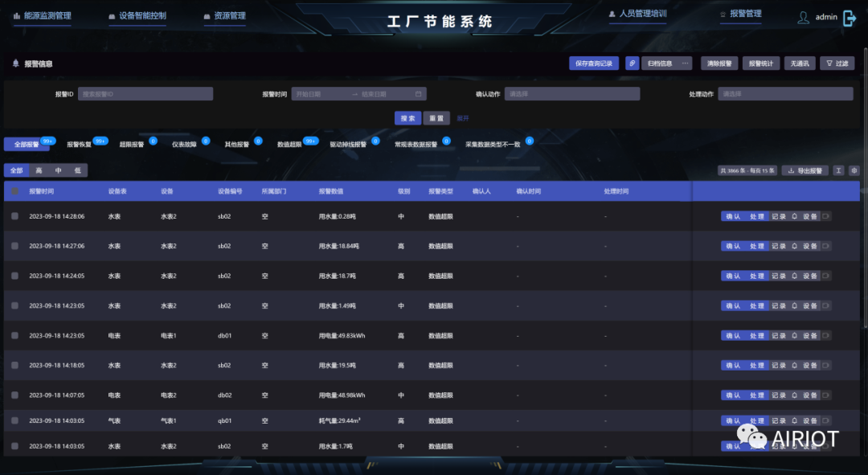Click the bell icon in 电表2 db02 row
The width and height of the screenshot is (868, 475).
(x=794, y=395)
